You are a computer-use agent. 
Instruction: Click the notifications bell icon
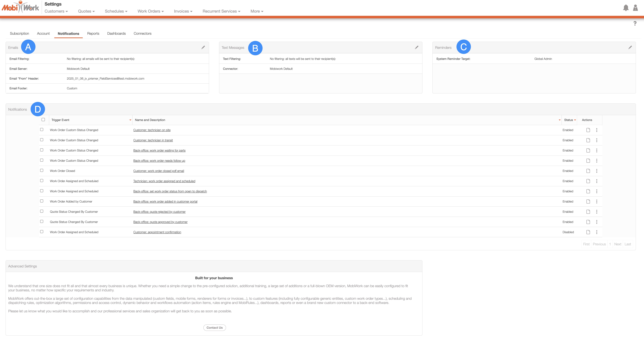[626, 8]
